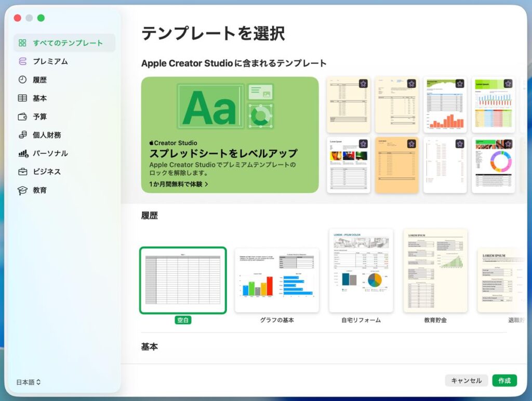Click the キャンセル button
The height and width of the screenshot is (401, 532).
click(466, 381)
